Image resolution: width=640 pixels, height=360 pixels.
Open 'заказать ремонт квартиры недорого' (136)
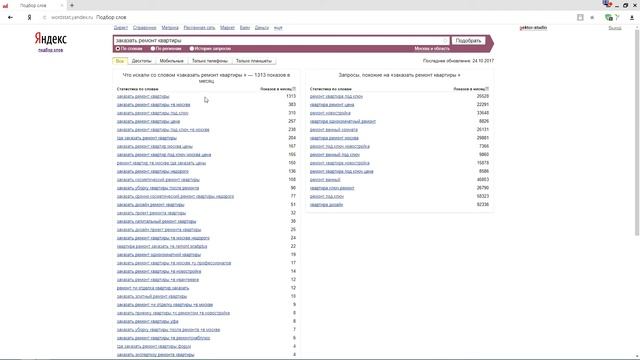click(153, 171)
